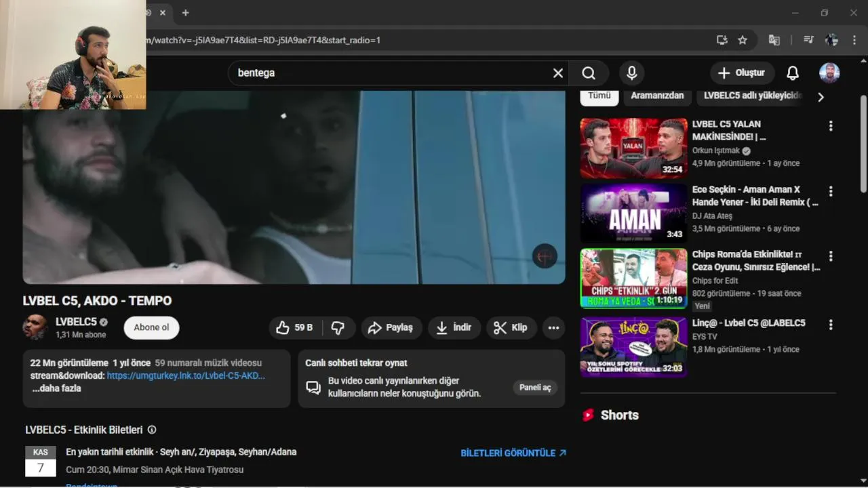Click the Paylaş share button
This screenshot has height=488, width=868.
pos(391,328)
